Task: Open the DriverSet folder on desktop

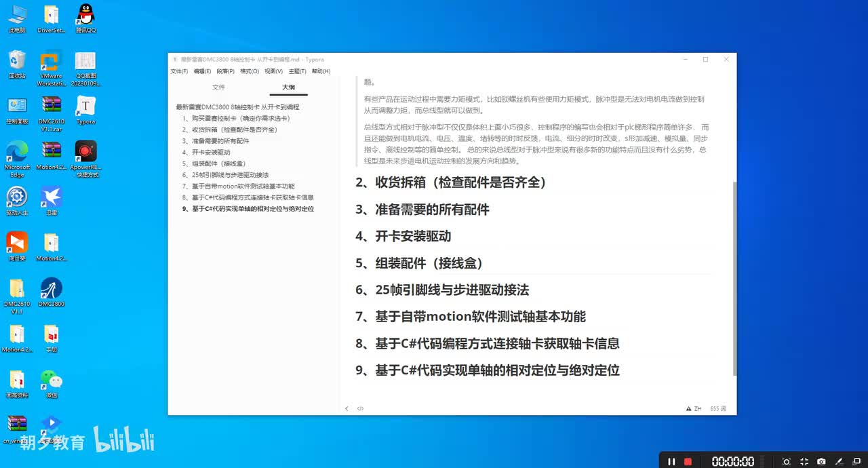Action: pos(51,19)
